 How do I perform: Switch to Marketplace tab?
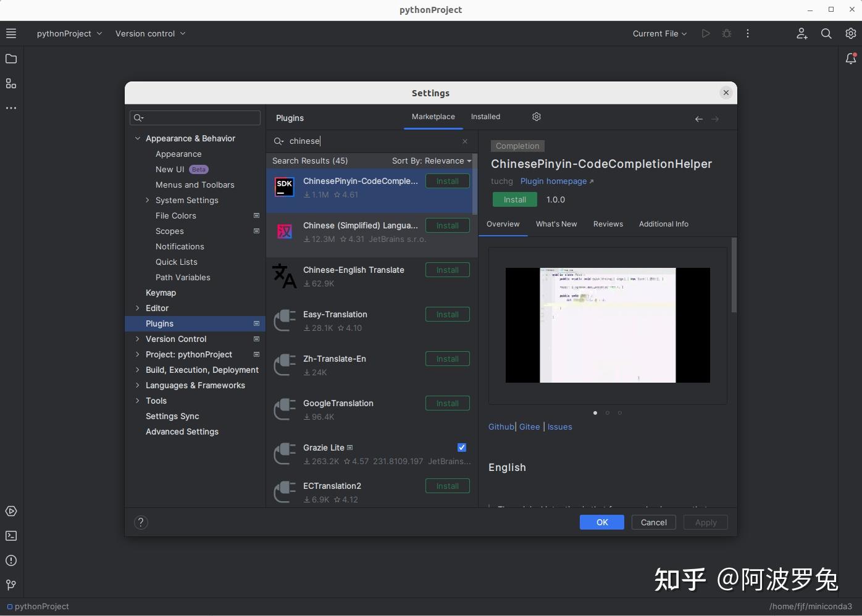point(433,117)
